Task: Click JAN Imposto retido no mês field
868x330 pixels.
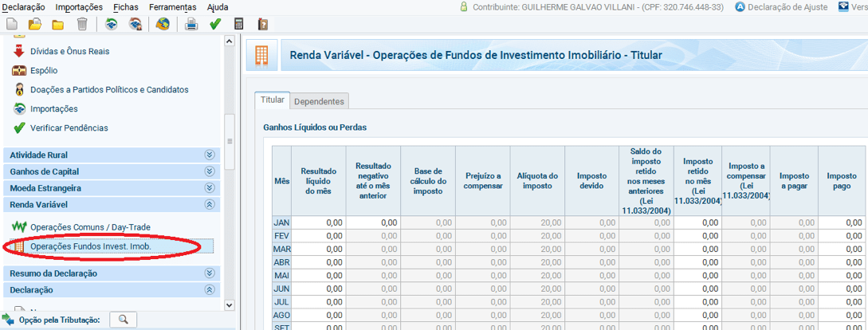Action: [x=698, y=222]
